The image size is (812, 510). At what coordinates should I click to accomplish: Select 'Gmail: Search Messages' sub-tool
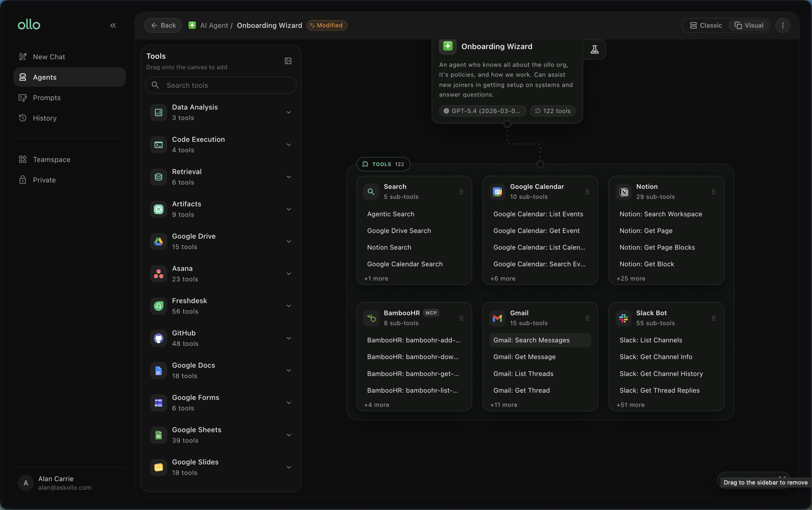tap(540, 340)
